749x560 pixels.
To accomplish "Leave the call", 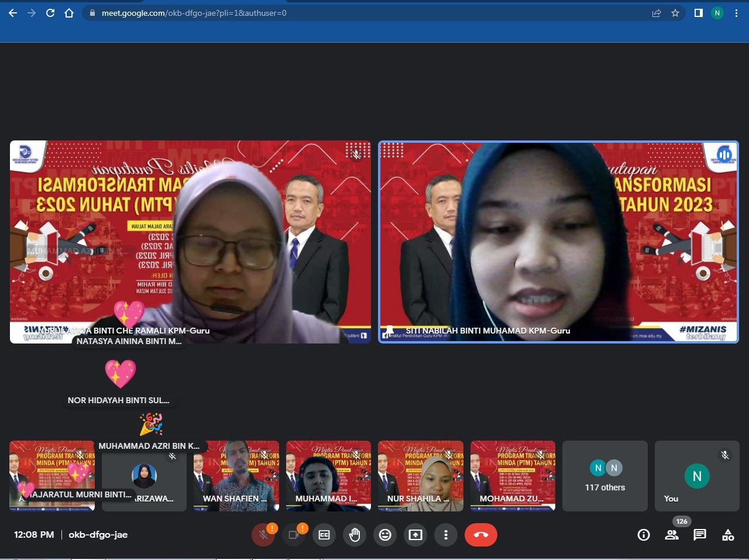I will 481,535.
